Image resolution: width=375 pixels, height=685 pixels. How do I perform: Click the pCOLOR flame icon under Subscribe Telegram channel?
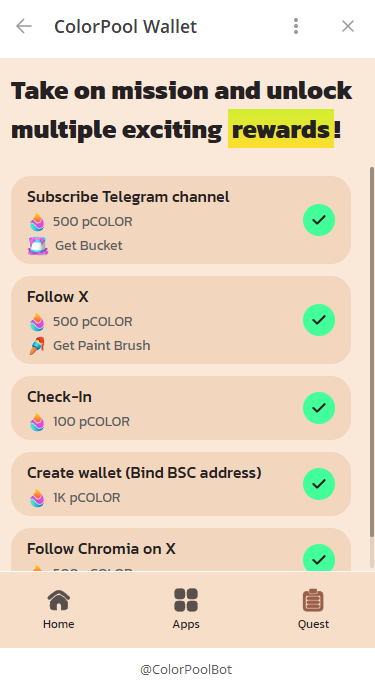coord(37,222)
